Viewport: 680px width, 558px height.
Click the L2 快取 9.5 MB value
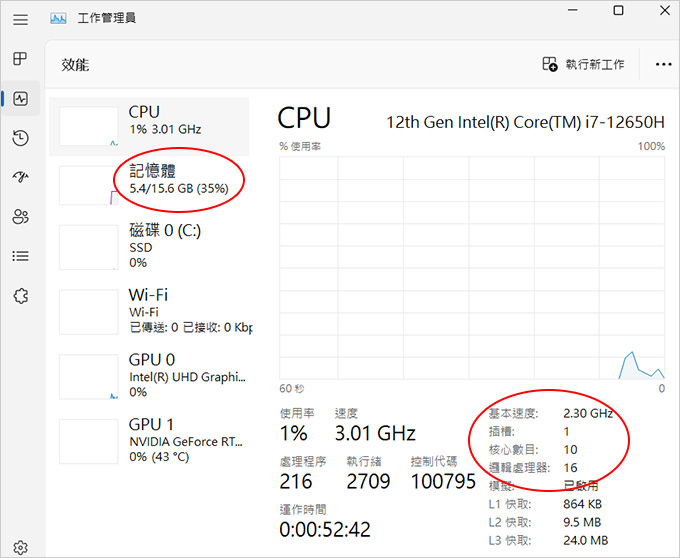tap(582, 522)
